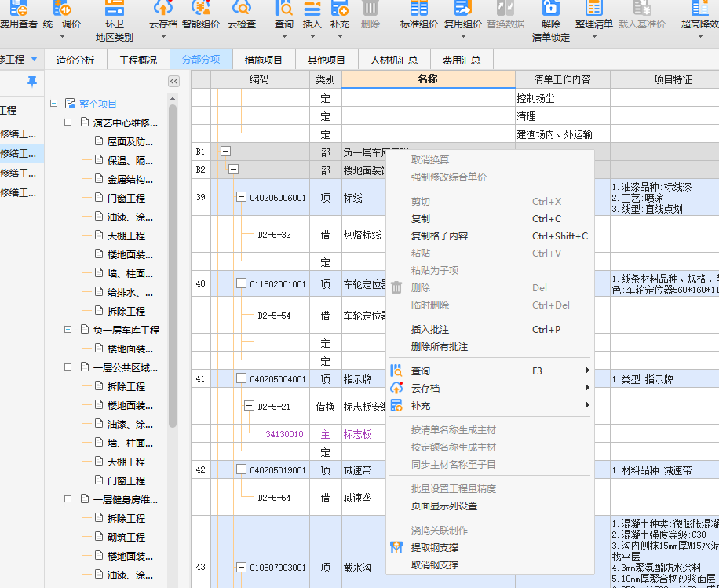Switch to the 其他项目 tab
Viewport: 719px width, 588px height.
[x=326, y=60]
